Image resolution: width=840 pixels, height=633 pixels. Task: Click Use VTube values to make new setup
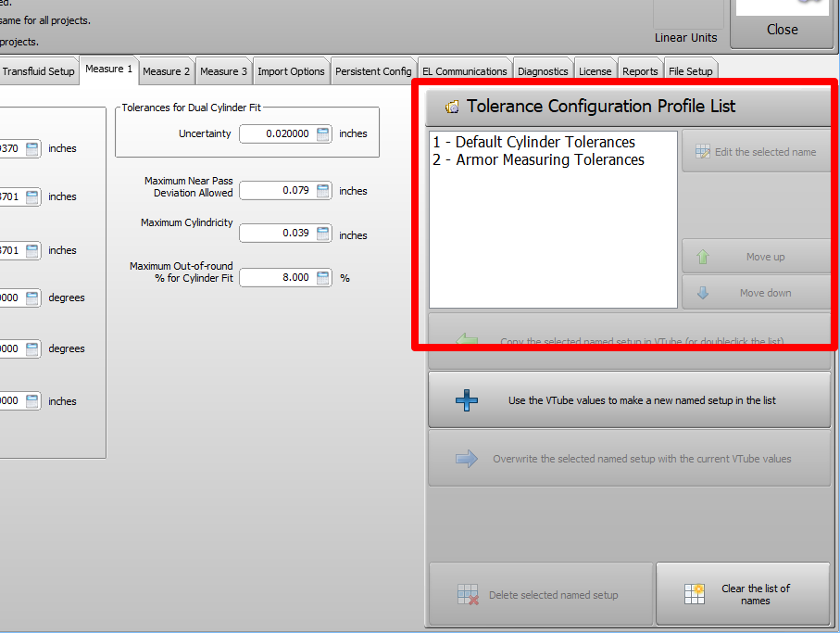tap(629, 400)
